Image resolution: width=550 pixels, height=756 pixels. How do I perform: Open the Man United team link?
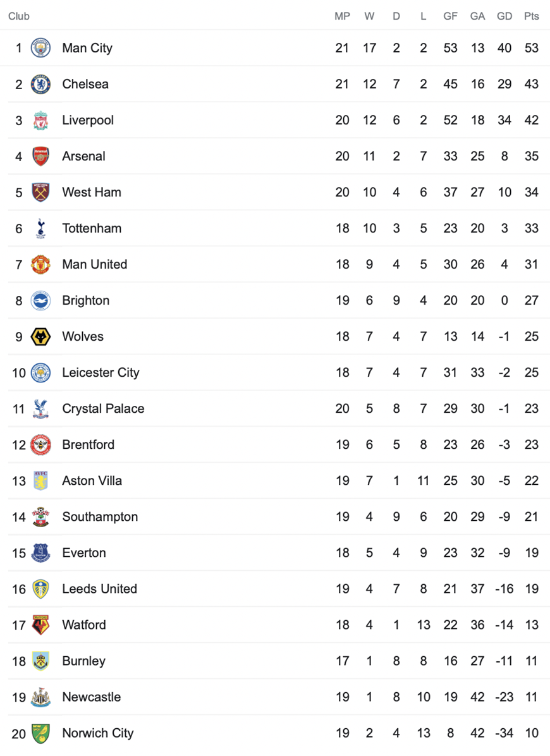[x=94, y=264]
